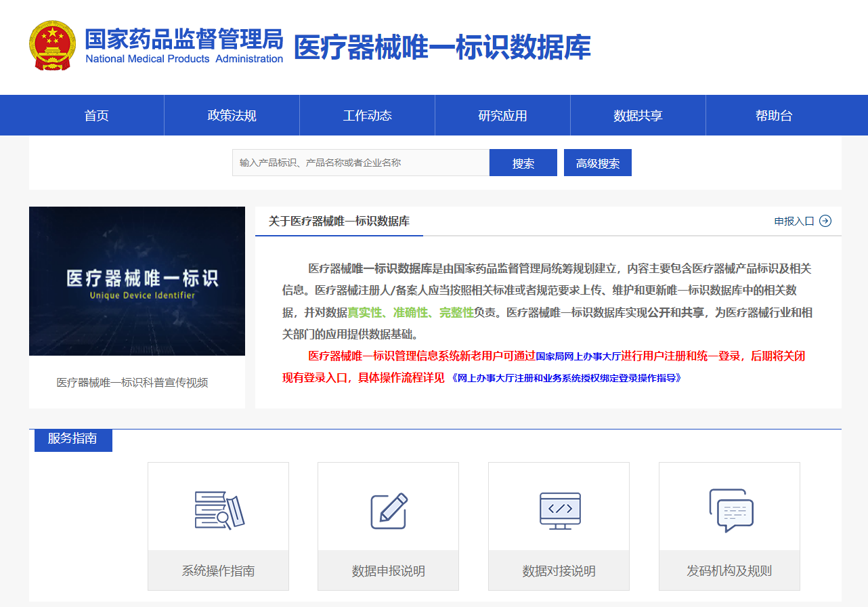Click the 发码机构及规则 chat bubble icon
This screenshot has height=607, width=868.
pos(730,510)
